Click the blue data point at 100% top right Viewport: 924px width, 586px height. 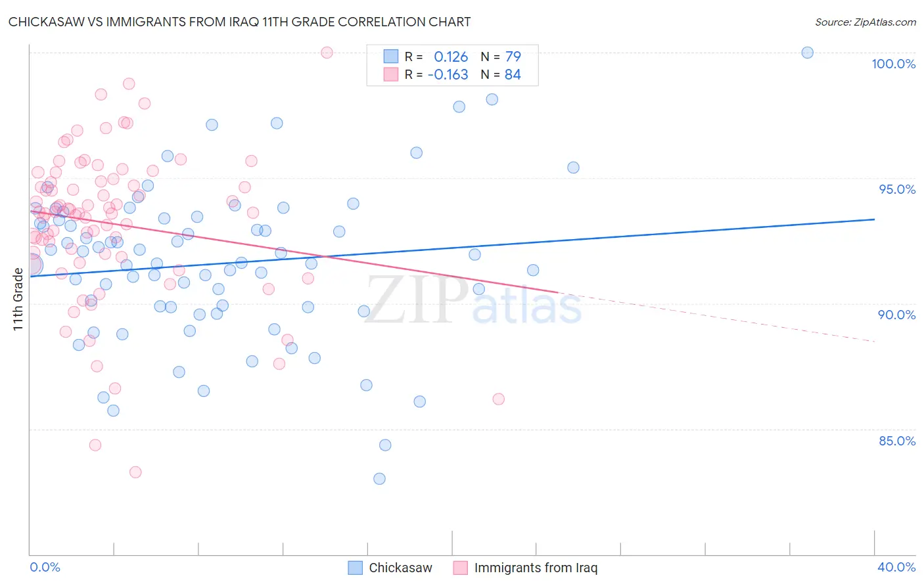(808, 53)
